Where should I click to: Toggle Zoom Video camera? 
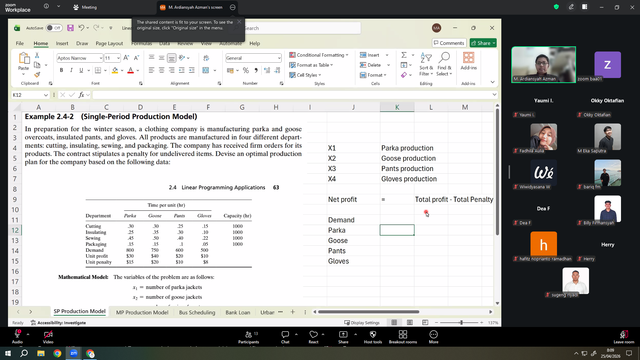click(48, 337)
